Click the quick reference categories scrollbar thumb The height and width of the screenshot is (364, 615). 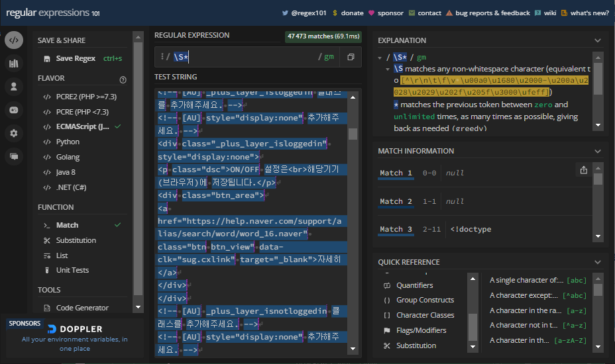[x=473, y=328]
